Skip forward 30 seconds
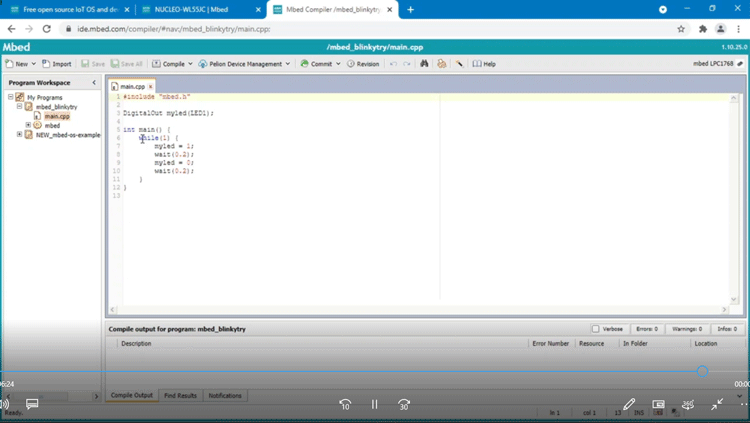750x423 pixels. [404, 405]
